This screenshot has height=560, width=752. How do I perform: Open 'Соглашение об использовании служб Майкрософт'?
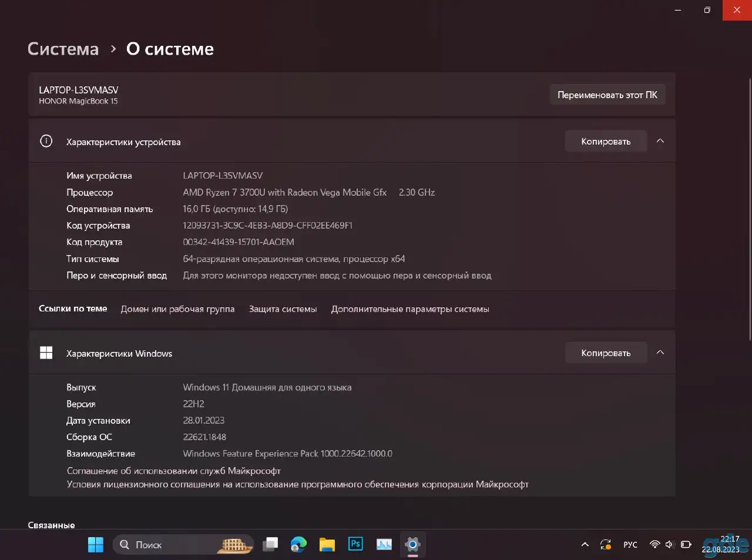(174, 471)
